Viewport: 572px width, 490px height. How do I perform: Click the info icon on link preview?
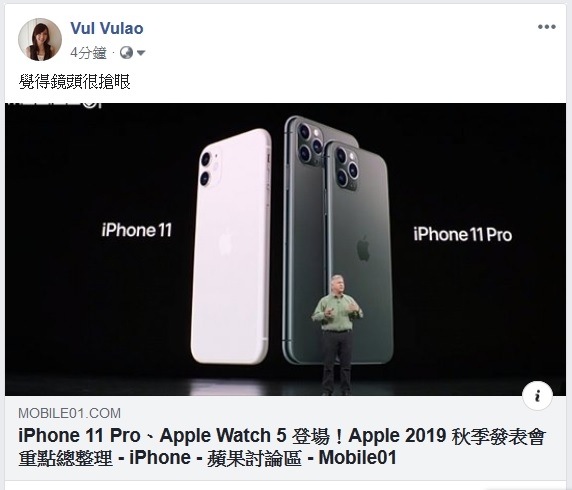pos(537,396)
